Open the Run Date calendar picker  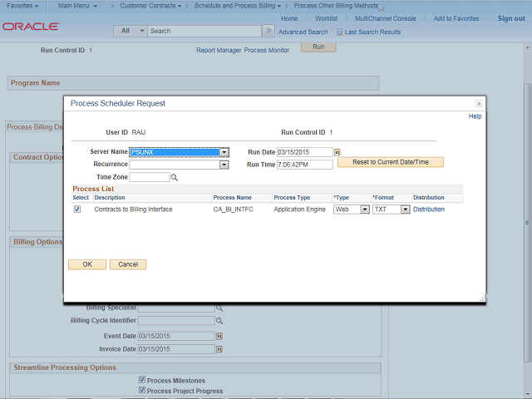tap(337, 153)
